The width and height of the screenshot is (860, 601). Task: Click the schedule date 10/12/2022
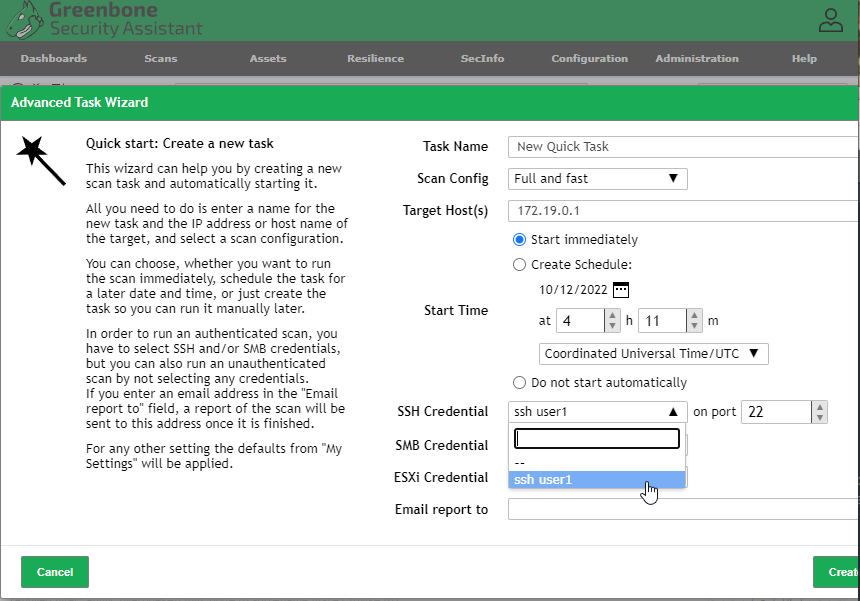(x=573, y=290)
